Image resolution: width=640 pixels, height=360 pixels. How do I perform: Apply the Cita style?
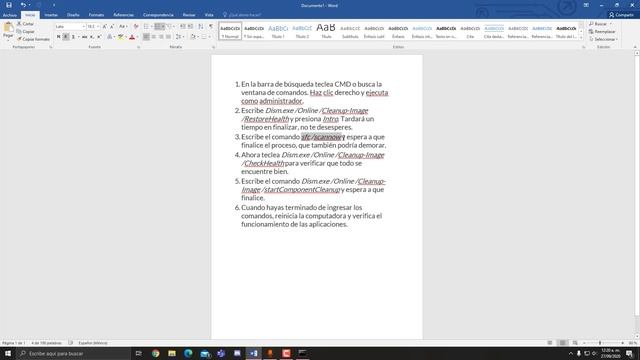pyautogui.click(x=470, y=31)
